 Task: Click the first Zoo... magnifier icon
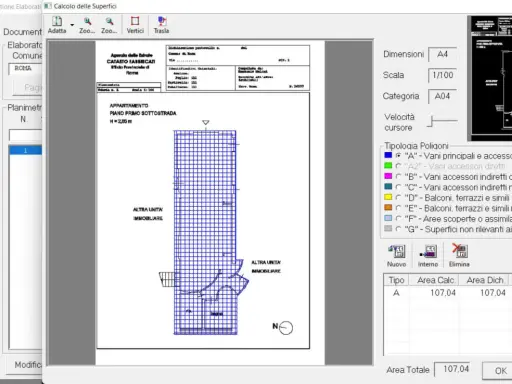click(x=87, y=22)
